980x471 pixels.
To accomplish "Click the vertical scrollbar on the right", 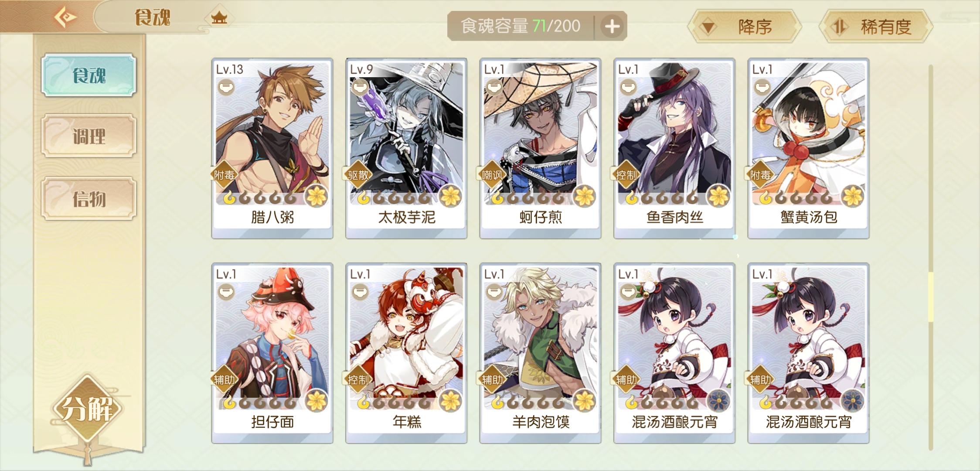I will pyautogui.click(x=931, y=257).
